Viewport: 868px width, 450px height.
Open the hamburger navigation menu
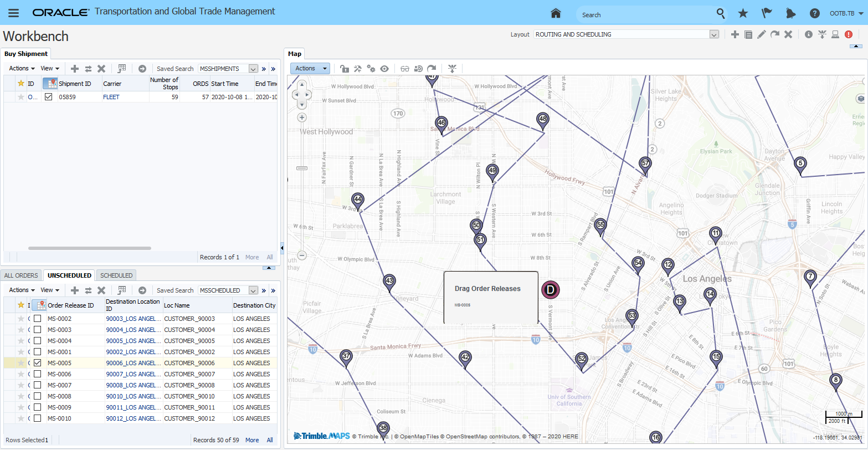pos(13,13)
